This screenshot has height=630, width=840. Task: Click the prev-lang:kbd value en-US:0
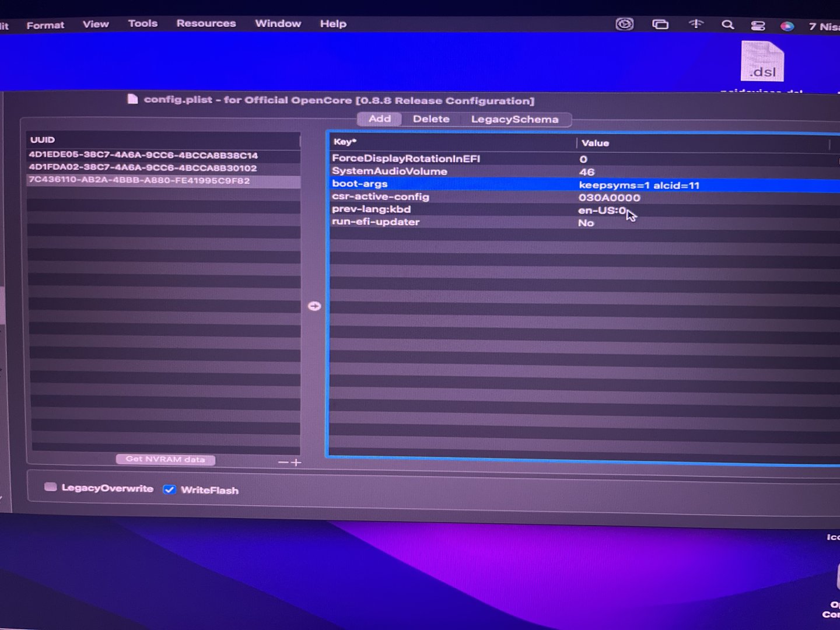602,211
